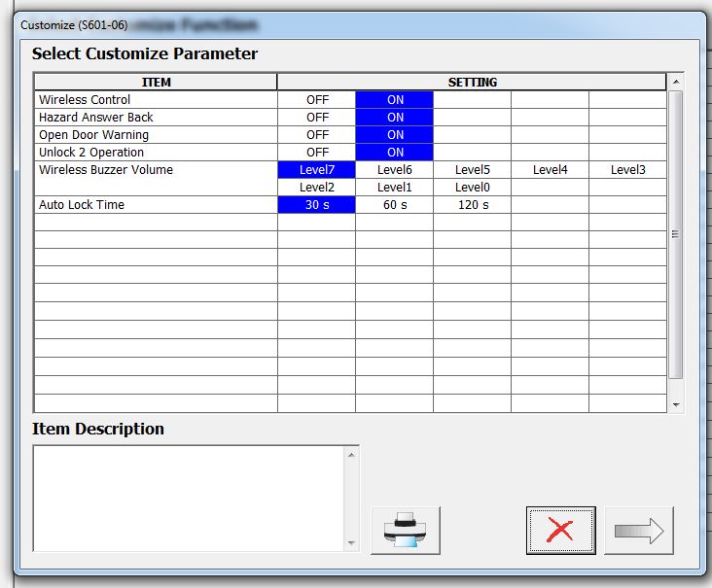The height and width of the screenshot is (588, 712).
Task: Click table scrollbar up arrow
Action: 676,82
